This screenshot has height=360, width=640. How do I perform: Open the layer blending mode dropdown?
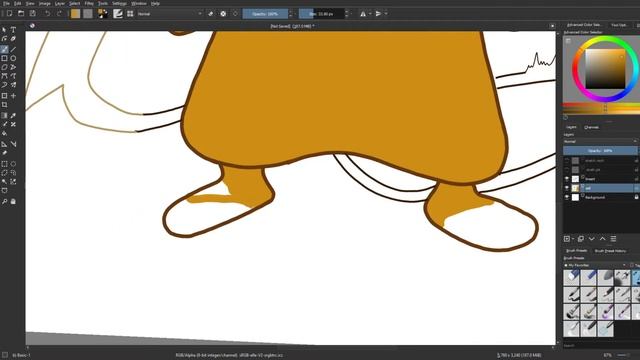tap(600, 141)
